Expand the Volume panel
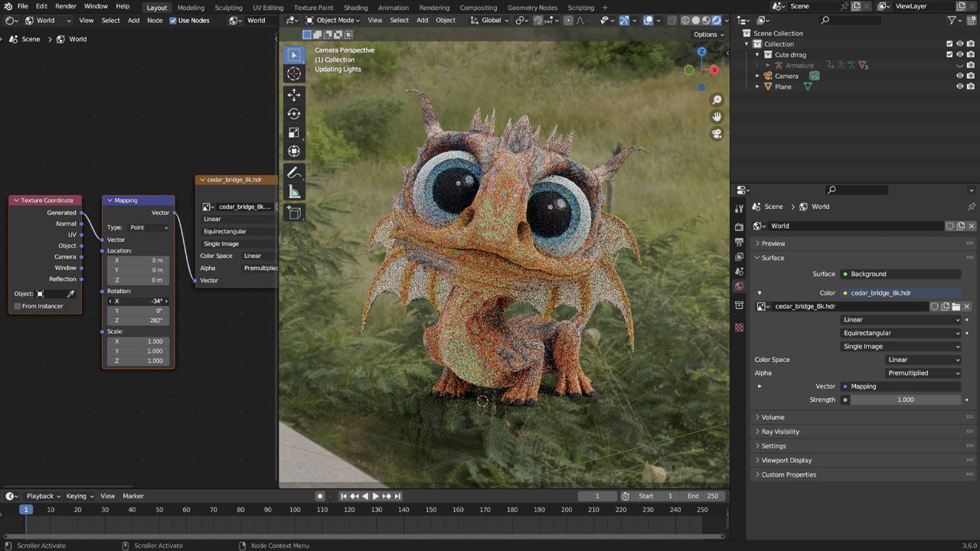Screen dimensions: 980x551 (773, 417)
